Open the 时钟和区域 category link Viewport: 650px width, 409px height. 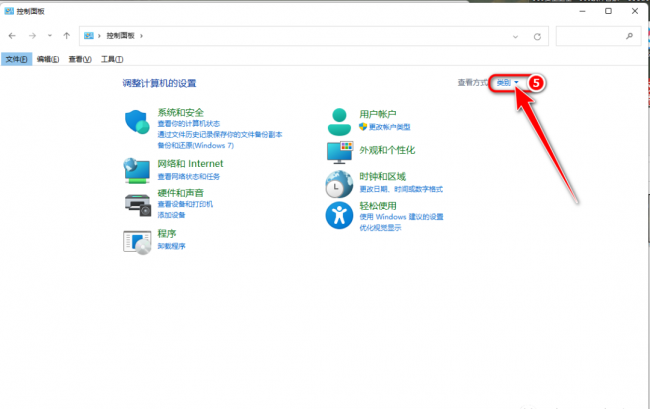pyautogui.click(x=383, y=177)
